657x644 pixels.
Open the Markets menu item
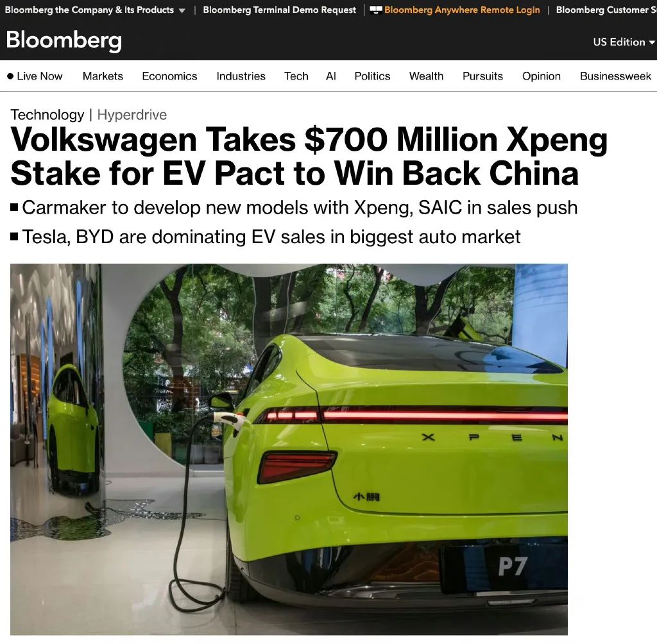pos(103,76)
